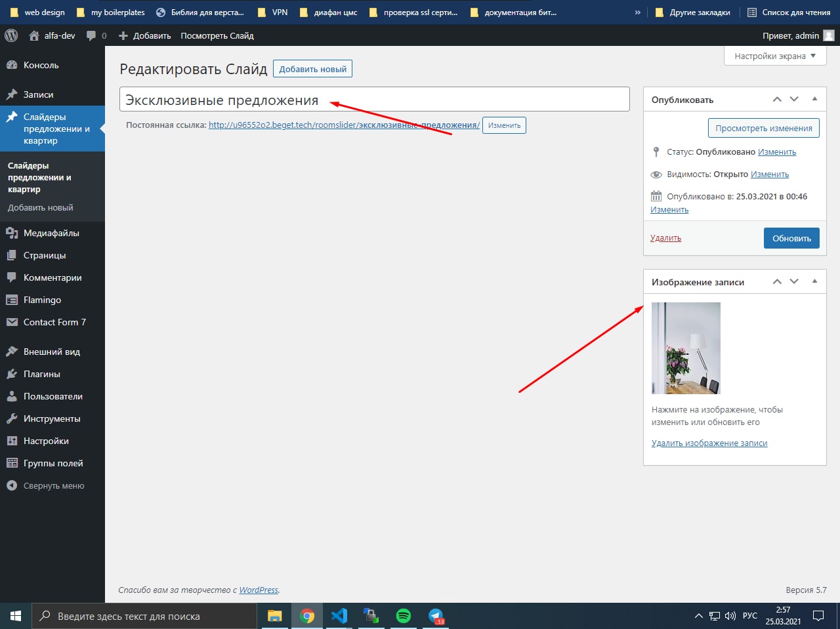Screen dimensions: 840x629
Task: Open File Explorer from the taskbar
Action: [274, 616]
